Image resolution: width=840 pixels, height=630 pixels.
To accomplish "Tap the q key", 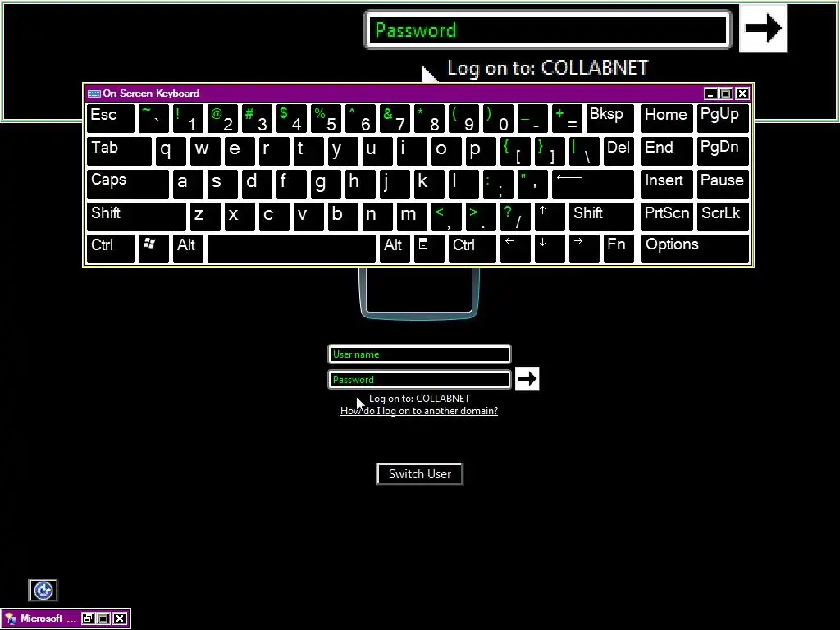I will point(171,152).
